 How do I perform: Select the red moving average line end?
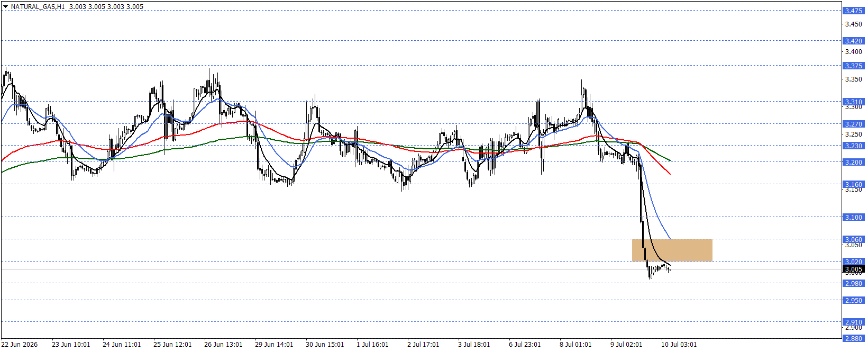click(x=670, y=174)
